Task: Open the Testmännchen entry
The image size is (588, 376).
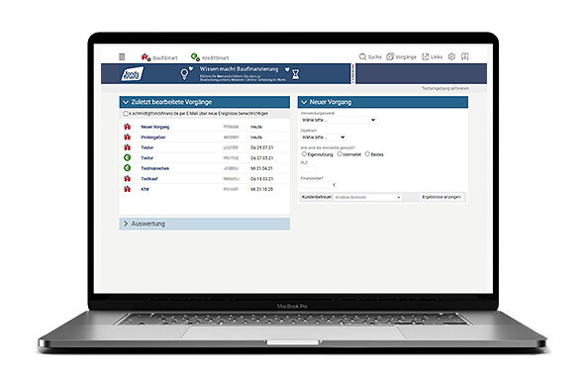Action: [x=154, y=168]
